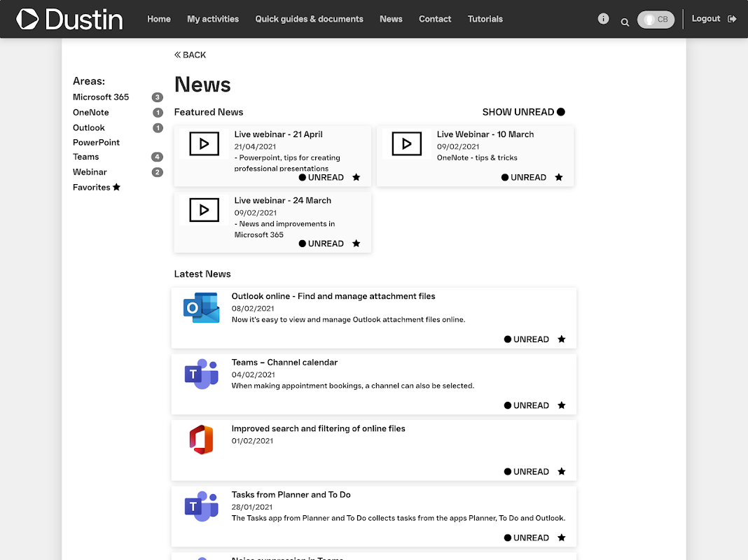Image resolution: width=748 pixels, height=560 pixels.
Task: Favorite the Live webinar 21 April star
Action: tap(356, 177)
